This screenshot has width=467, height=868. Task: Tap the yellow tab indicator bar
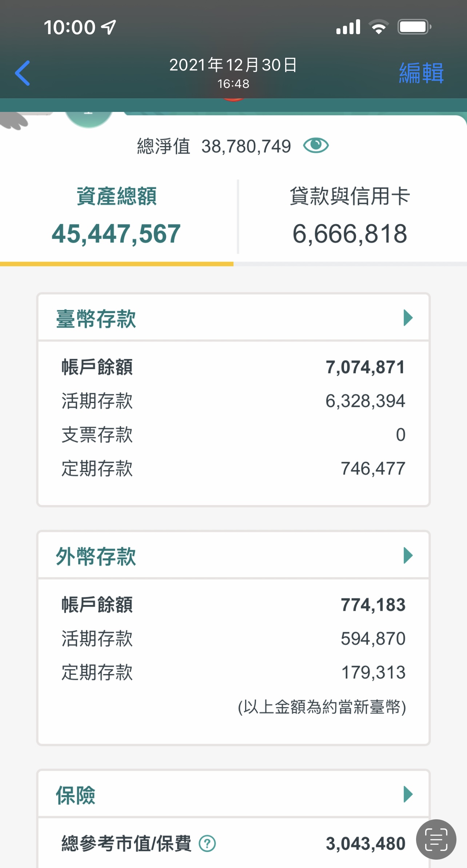point(117,264)
